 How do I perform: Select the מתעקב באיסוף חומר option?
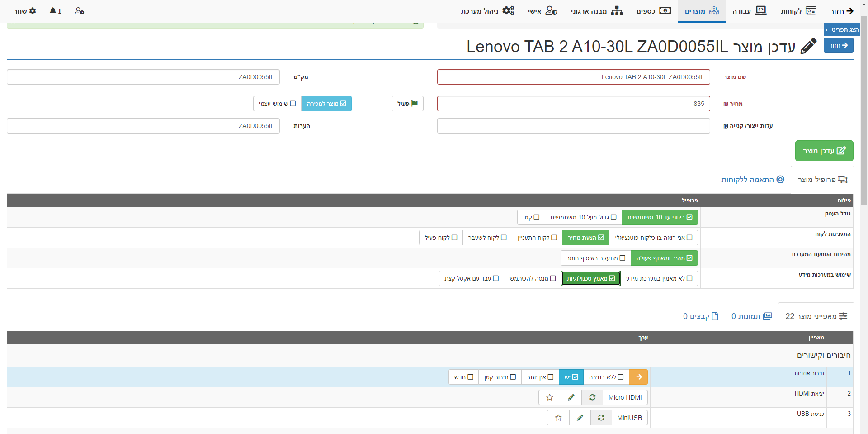[596, 258]
